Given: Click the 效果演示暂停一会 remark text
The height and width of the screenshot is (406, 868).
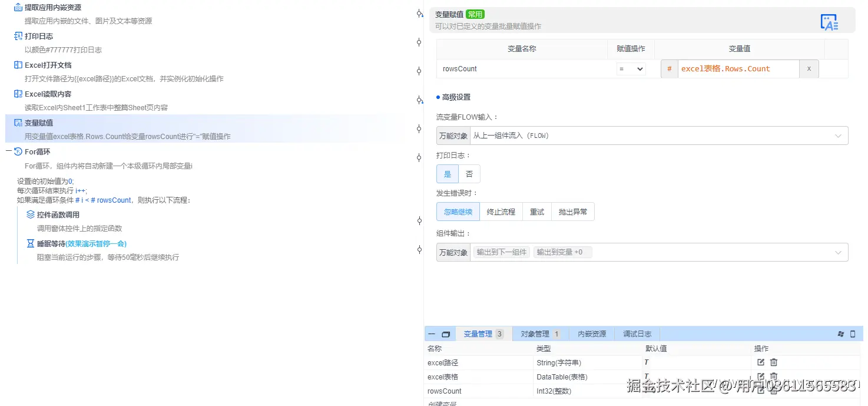Looking at the screenshot, I should point(96,243).
